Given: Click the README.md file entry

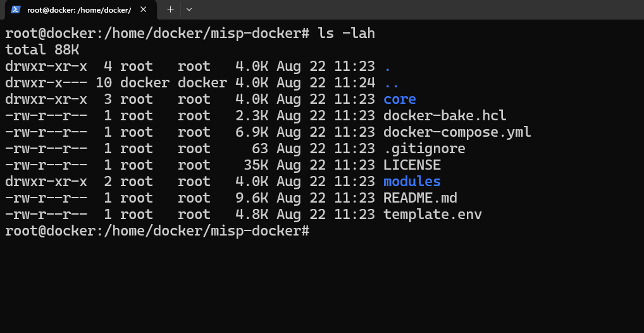Looking at the screenshot, I should click(420, 198).
